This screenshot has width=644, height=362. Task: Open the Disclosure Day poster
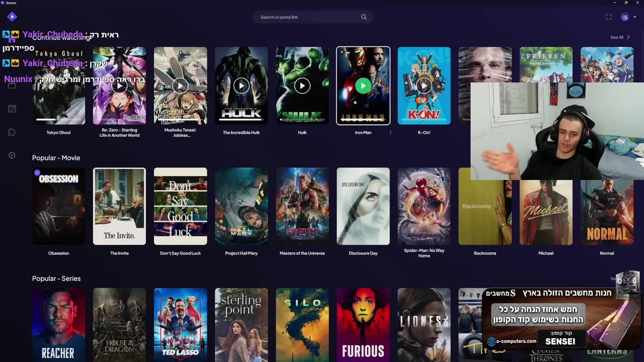click(363, 206)
